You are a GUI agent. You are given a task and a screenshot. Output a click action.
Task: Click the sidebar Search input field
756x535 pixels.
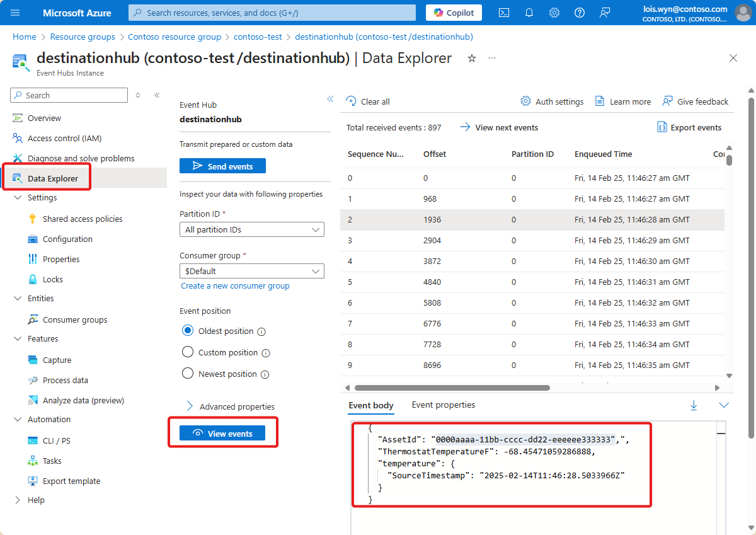click(68, 95)
